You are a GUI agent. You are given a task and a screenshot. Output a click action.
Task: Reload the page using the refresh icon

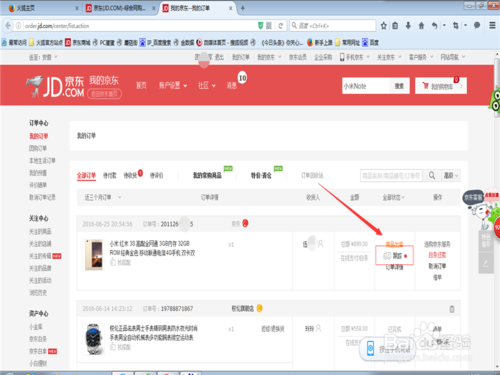(281, 26)
